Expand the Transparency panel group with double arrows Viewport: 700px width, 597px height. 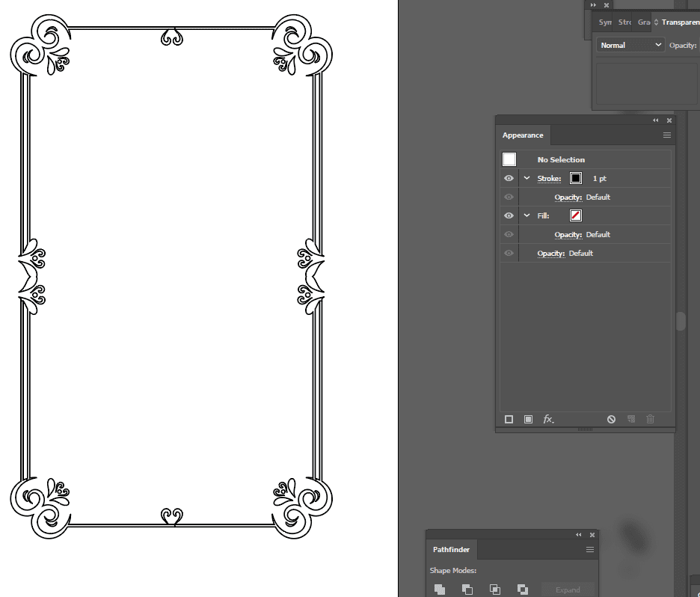(x=593, y=5)
